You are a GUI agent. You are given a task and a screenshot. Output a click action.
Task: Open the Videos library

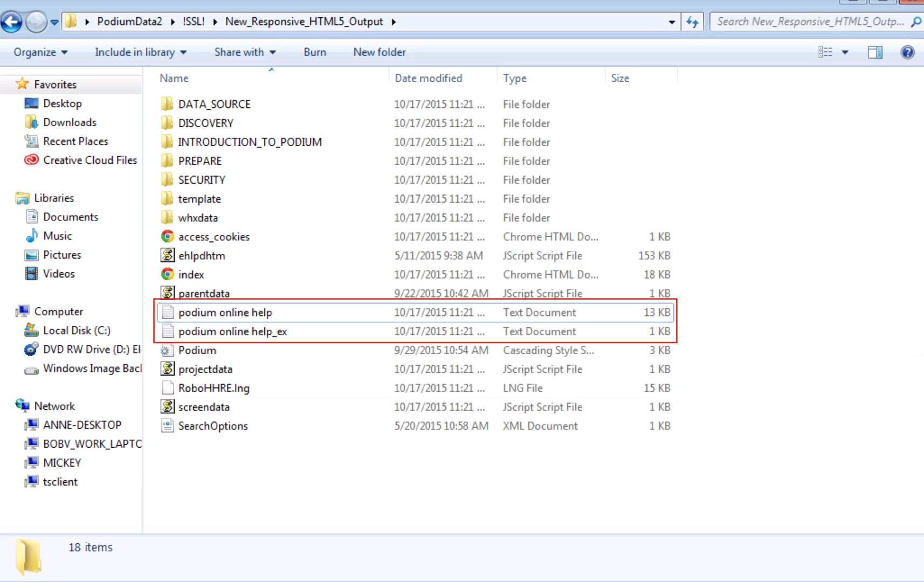point(59,274)
